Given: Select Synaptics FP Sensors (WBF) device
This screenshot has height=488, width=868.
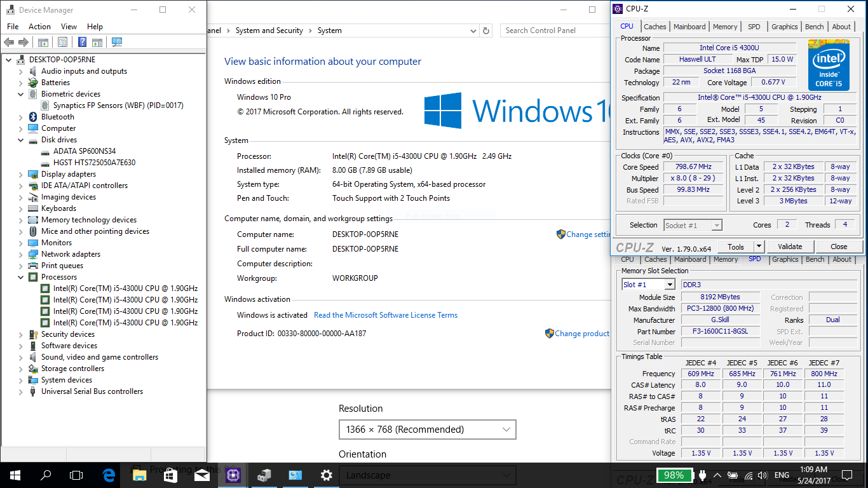Looking at the screenshot, I should point(118,105).
